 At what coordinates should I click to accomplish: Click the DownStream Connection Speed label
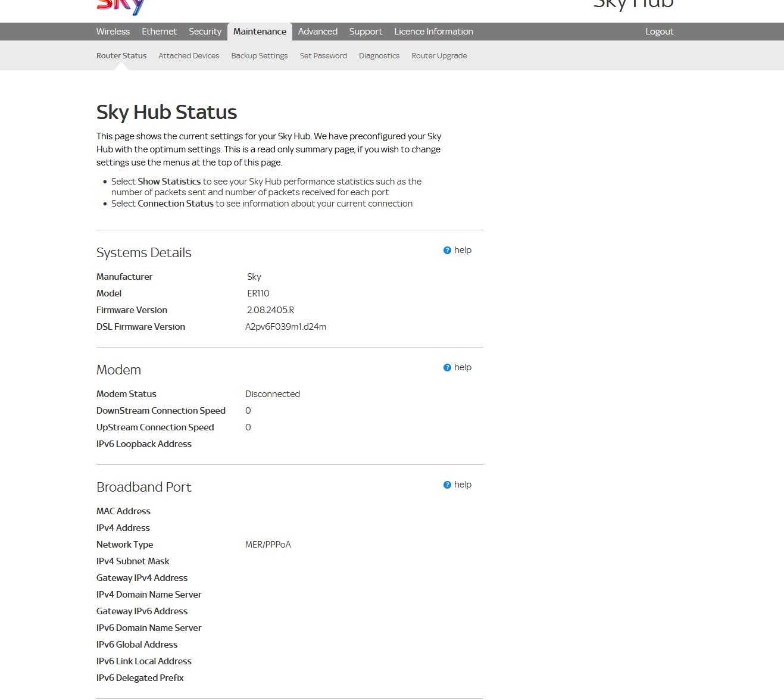161,411
